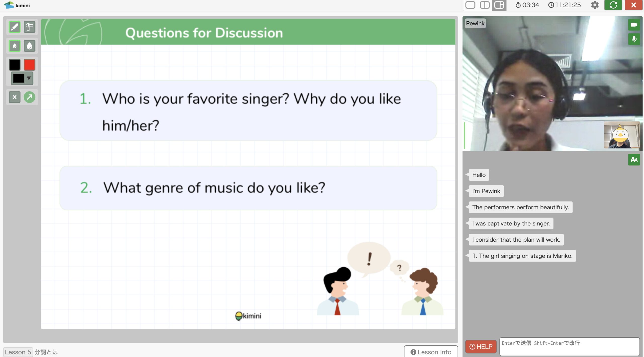
Task: Click the kimini logo
Action: click(x=17, y=5)
